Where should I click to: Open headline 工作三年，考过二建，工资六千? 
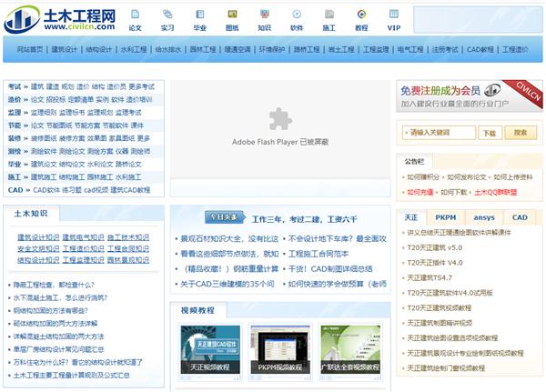click(304, 220)
